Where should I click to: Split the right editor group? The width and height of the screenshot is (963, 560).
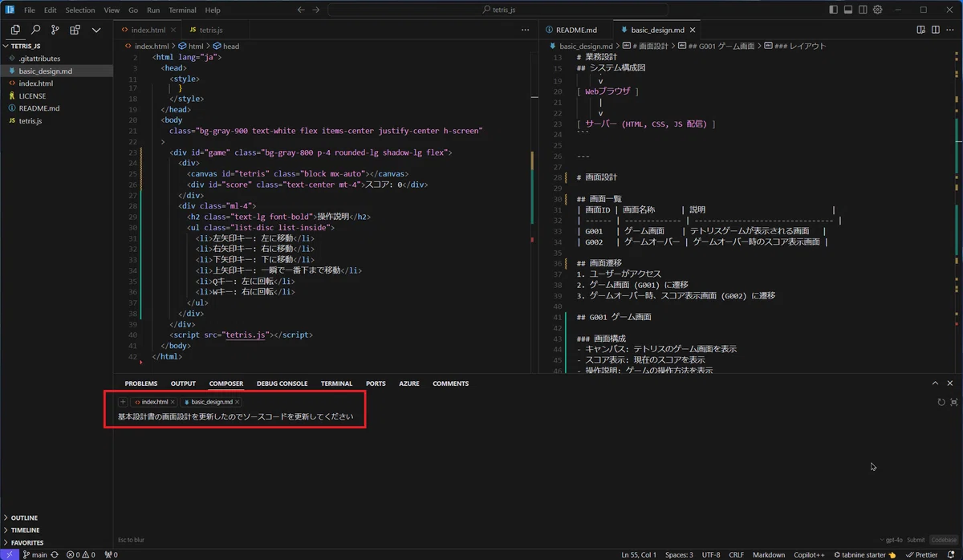click(x=936, y=30)
